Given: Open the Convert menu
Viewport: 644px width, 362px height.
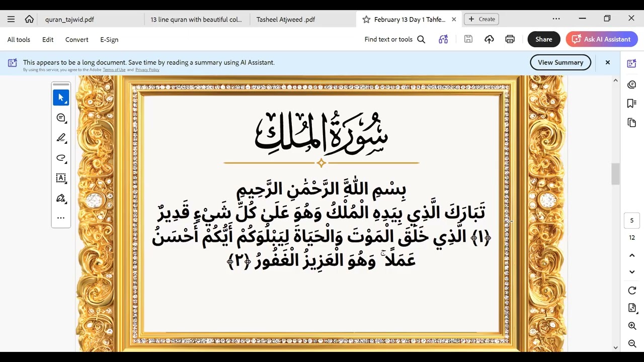Looking at the screenshot, I should [x=76, y=39].
